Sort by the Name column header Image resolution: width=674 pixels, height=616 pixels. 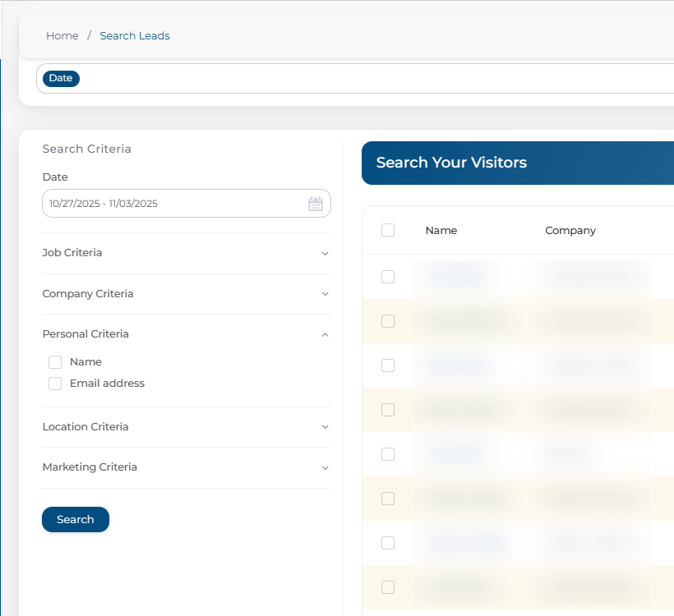point(441,231)
